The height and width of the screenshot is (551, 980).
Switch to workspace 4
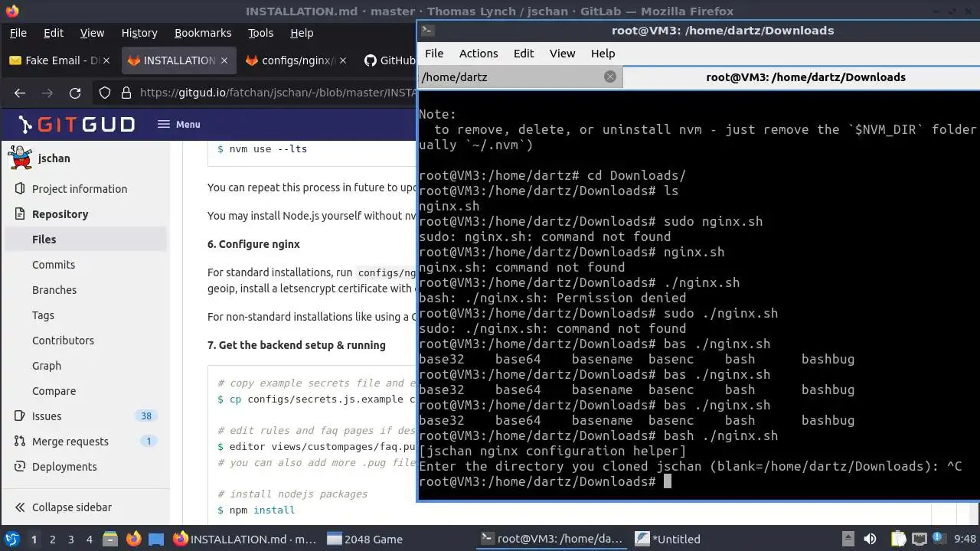pos(89,539)
